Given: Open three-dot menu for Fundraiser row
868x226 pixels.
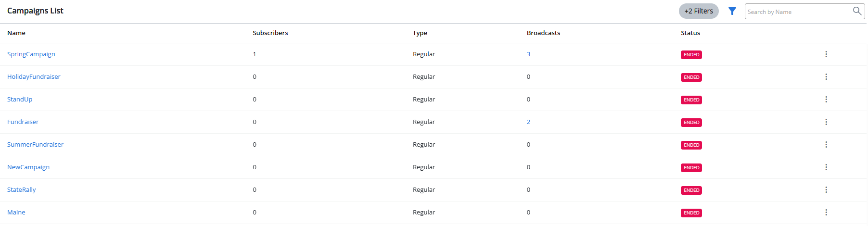Looking at the screenshot, I should [826, 122].
